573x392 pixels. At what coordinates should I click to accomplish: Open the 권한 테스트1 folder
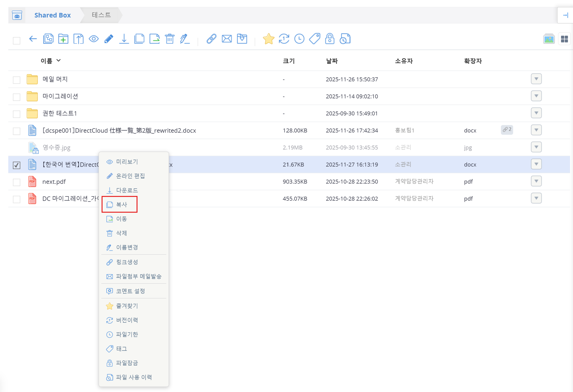point(60,113)
